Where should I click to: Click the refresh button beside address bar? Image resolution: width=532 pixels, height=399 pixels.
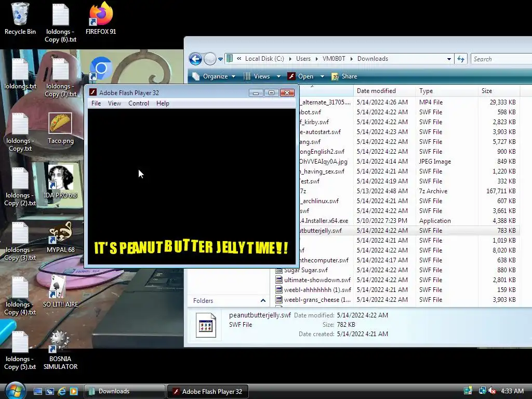[461, 59]
